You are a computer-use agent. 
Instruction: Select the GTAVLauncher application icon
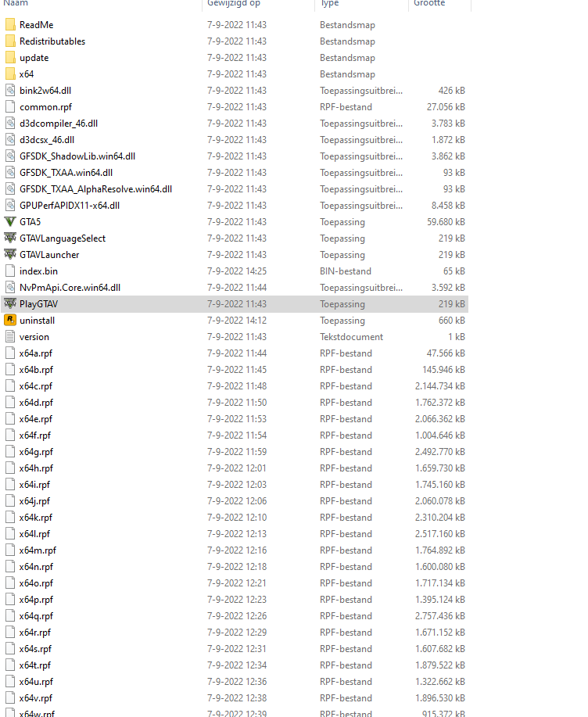(x=10, y=255)
